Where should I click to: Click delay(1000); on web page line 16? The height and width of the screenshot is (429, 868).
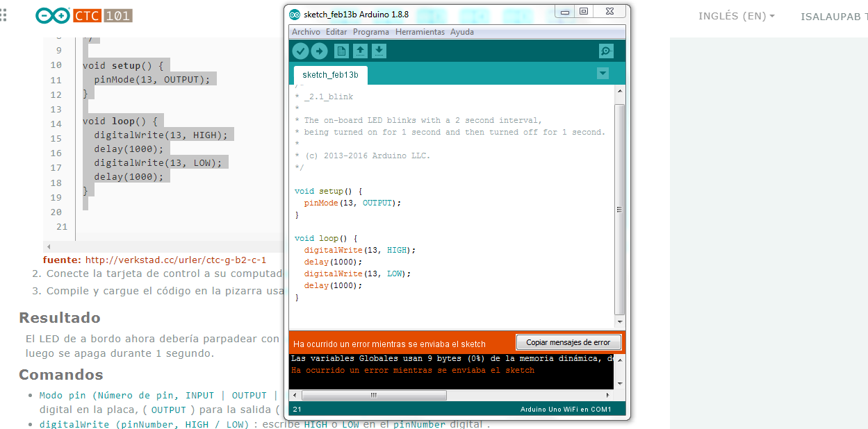pos(129,149)
